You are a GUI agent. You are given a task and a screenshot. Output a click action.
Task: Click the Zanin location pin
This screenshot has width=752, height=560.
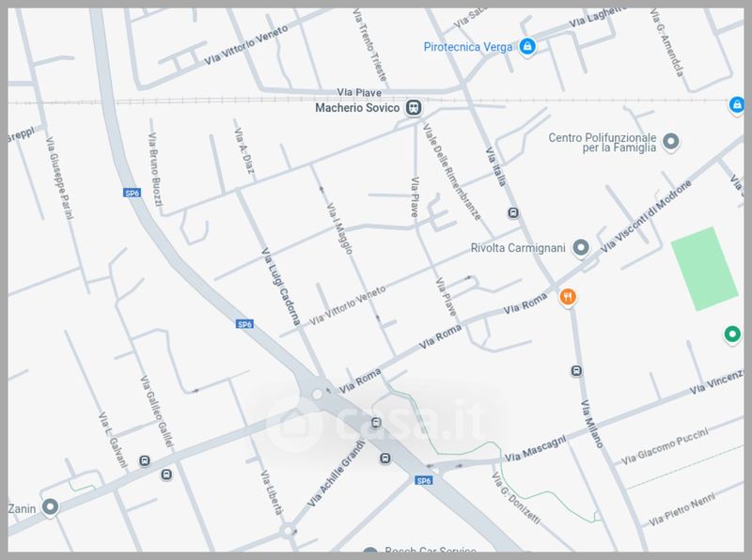[50, 506]
